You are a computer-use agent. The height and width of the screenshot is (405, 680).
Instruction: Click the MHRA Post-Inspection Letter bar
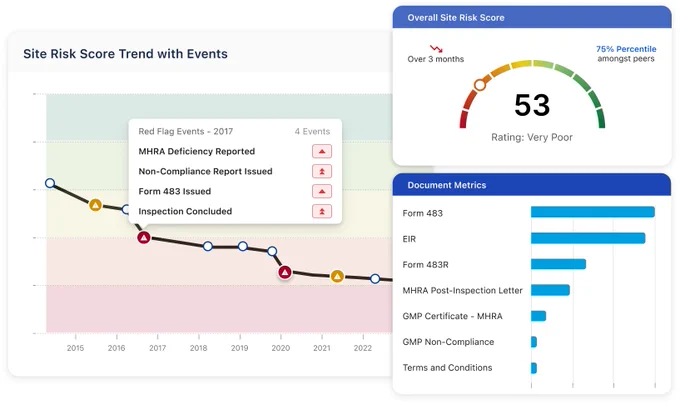coord(550,290)
